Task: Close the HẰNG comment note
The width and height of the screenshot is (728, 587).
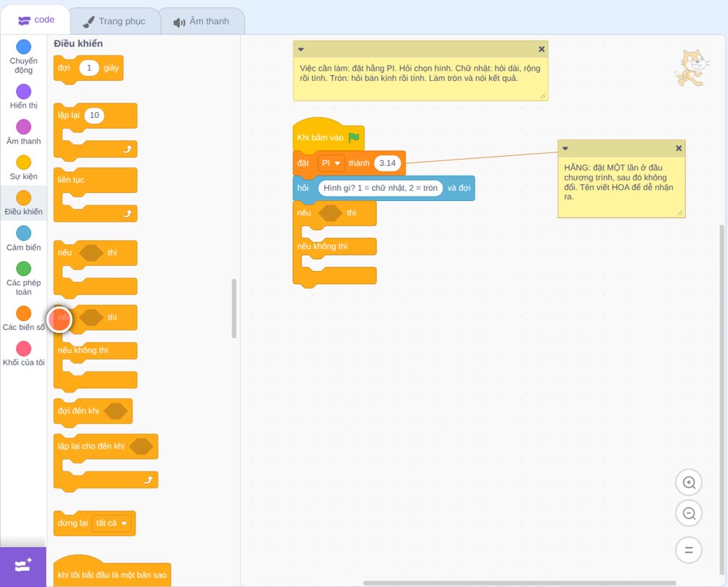Action: pos(678,148)
